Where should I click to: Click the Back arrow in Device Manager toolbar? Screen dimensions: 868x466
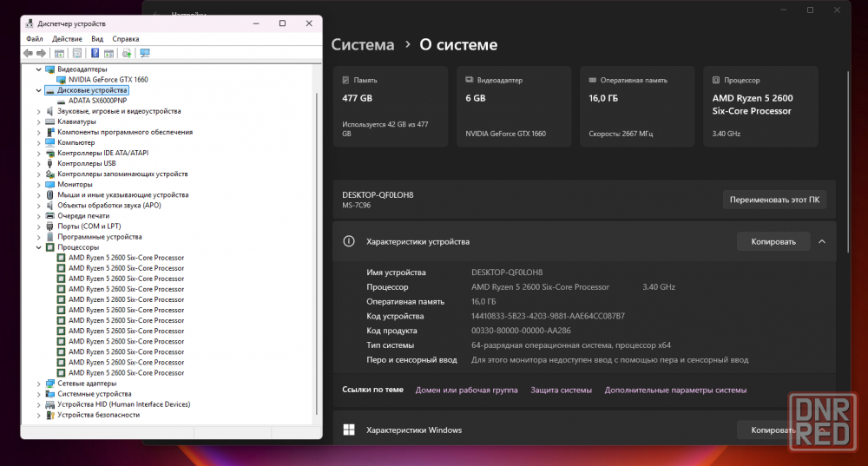coord(29,53)
